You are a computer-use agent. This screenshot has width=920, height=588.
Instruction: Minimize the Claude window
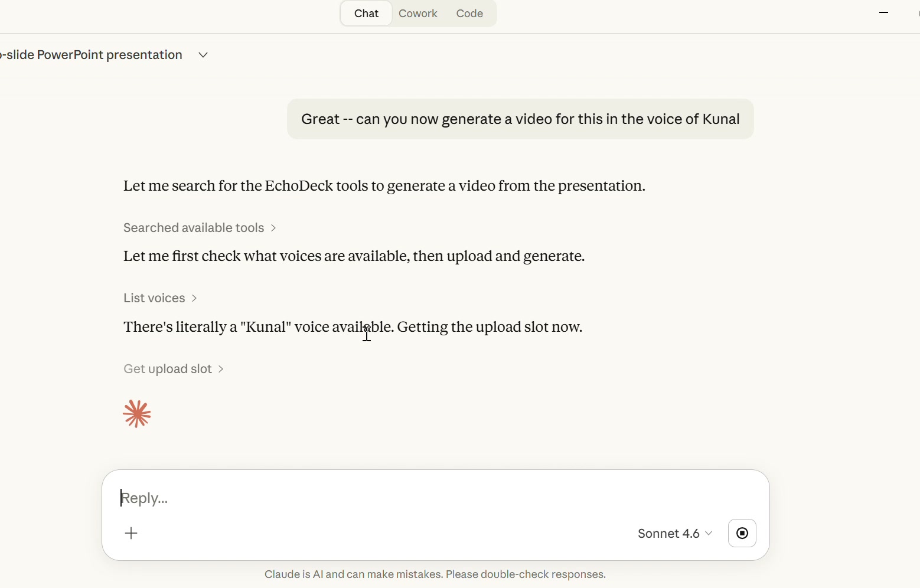[883, 12]
